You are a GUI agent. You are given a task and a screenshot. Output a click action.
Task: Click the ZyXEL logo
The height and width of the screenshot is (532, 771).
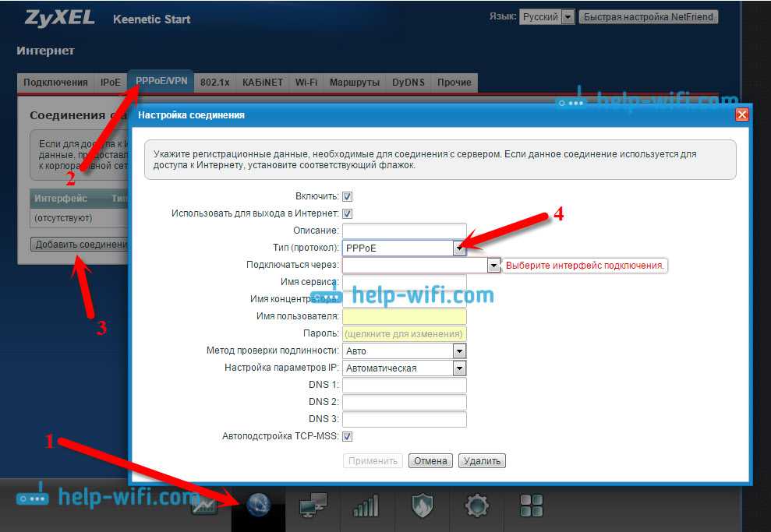tap(60, 18)
